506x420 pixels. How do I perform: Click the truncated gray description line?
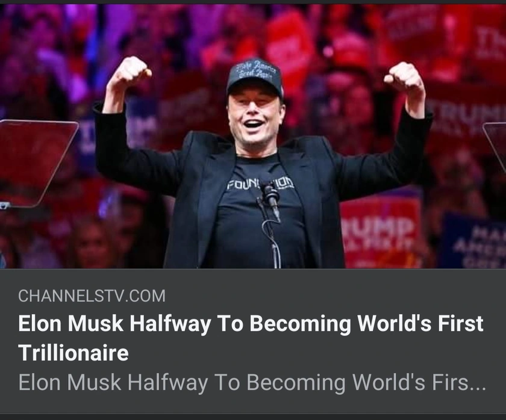click(252, 382)
